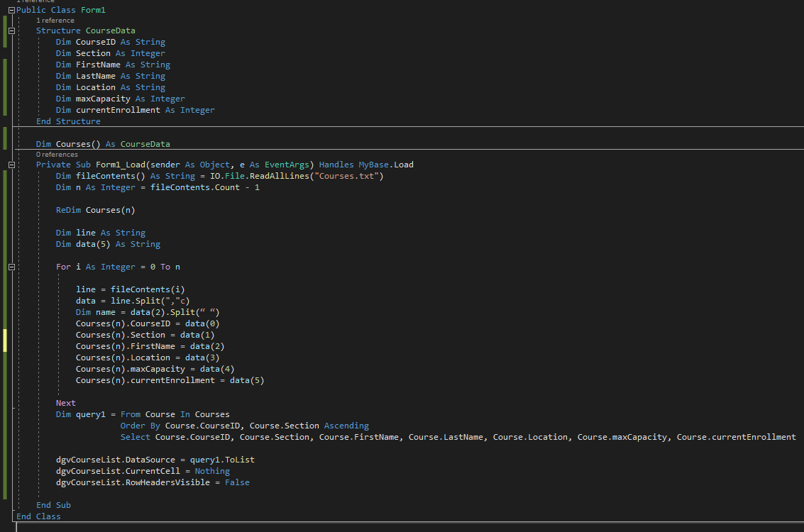804x532 pixels.
Task: Select the MyBase.Load handler text
Action: [385, 164]
